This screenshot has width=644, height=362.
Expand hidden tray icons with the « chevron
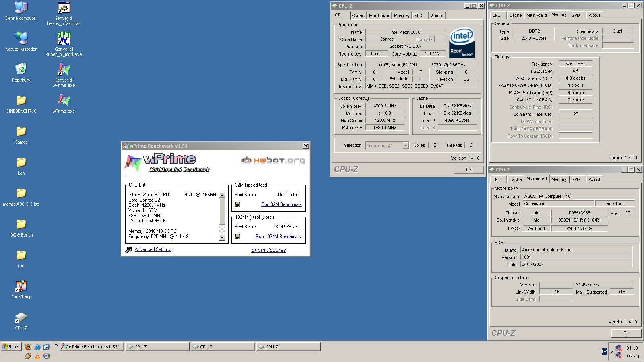[x=612, y=352]
